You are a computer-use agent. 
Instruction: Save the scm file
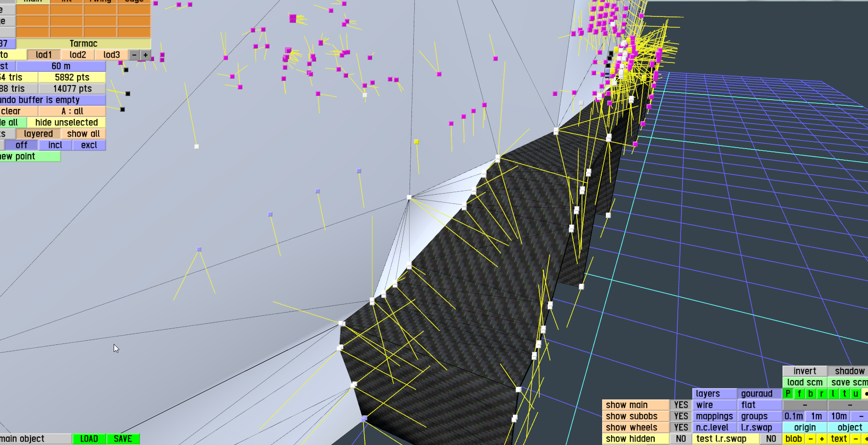[x=848, y=383]
